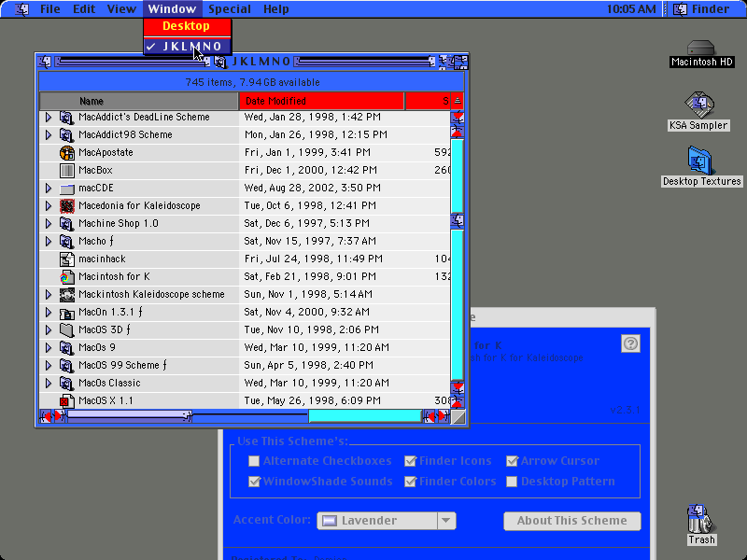Screen dimensions: 747x560
Task: Select the Machine Shop 1.0 folder icon
Action: tap(66, 223)
